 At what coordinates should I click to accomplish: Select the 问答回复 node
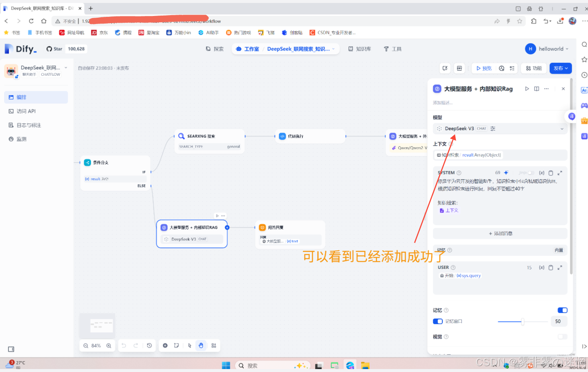click(x=290, y=234)
